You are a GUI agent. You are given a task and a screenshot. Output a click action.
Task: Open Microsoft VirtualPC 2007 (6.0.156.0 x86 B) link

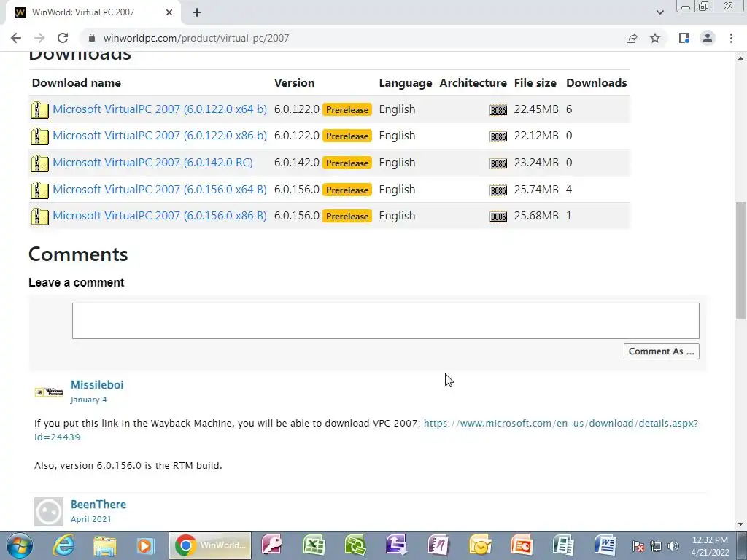(x=160, y=215)
